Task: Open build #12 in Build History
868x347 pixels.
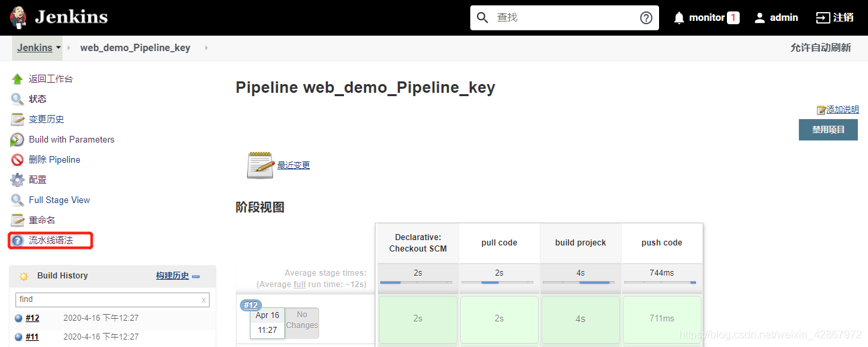Action: point(32,318)
